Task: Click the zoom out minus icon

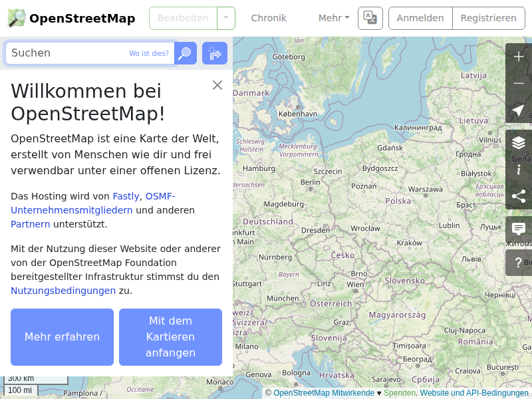Action: pos(519,84)
